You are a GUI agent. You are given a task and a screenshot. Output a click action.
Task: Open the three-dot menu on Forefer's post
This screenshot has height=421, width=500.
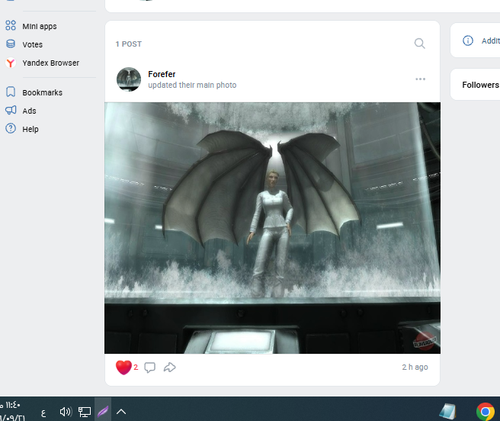420,79
